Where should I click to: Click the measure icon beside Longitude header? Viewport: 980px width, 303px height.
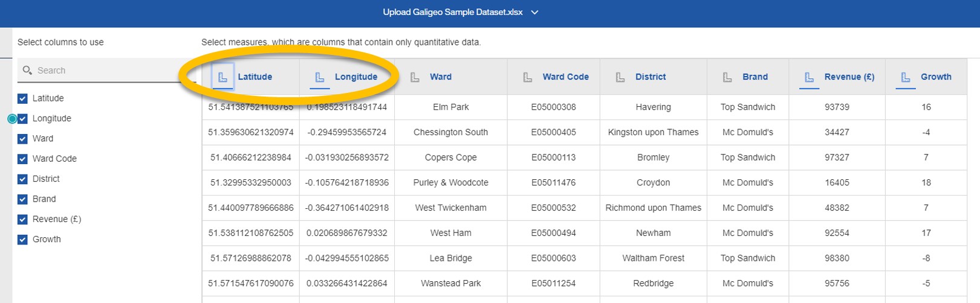click(320, 77)
